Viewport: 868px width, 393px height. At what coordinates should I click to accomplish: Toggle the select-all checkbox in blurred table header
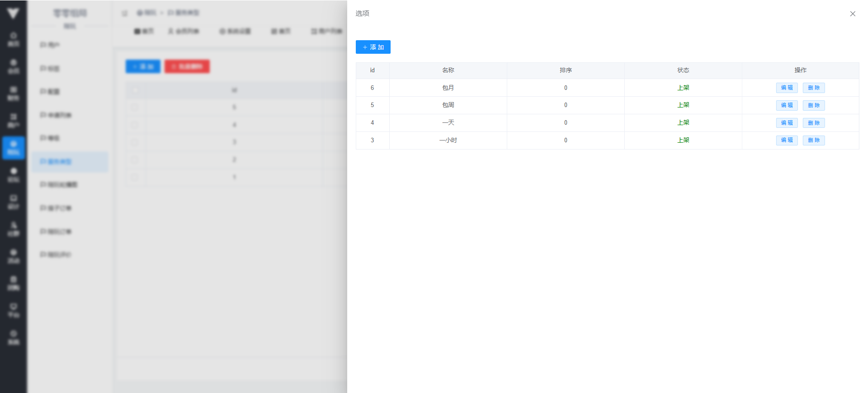pos(135,90)
